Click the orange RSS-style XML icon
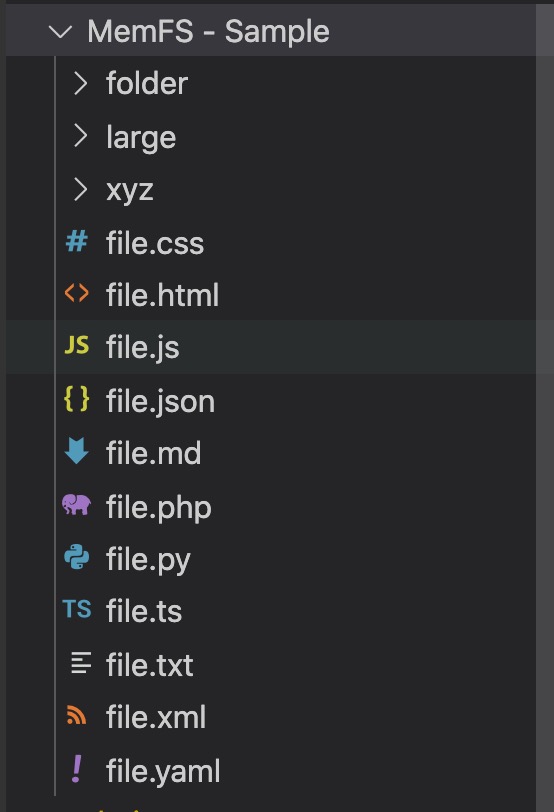 tap(77, 715)
